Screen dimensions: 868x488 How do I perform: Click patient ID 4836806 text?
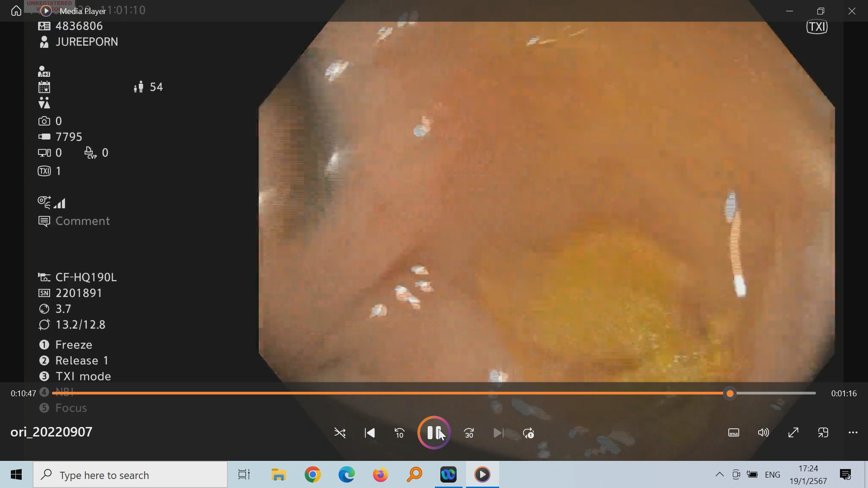click(x=79, y=26)
